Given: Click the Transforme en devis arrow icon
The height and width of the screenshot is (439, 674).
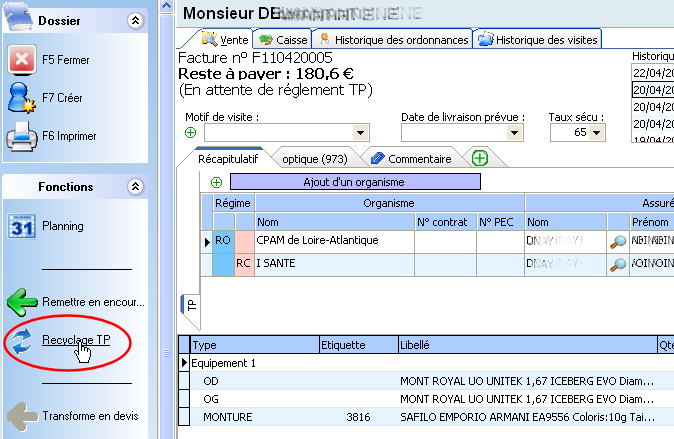Looking at the screenshot, I should [x=22, y=416].
